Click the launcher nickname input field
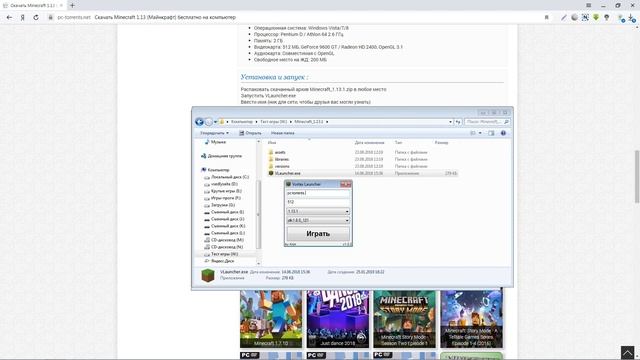640x360 pixels. [x=318, y=193]
